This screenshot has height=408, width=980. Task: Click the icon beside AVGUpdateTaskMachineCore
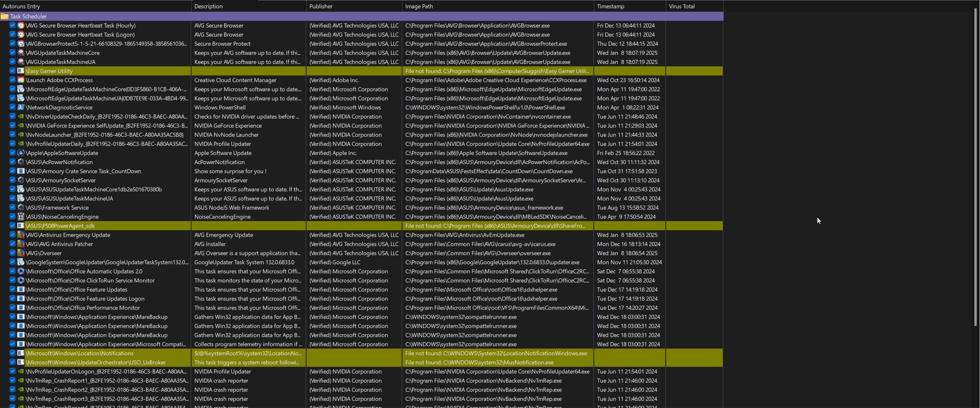pyautogui.click(x=21, y=53)
